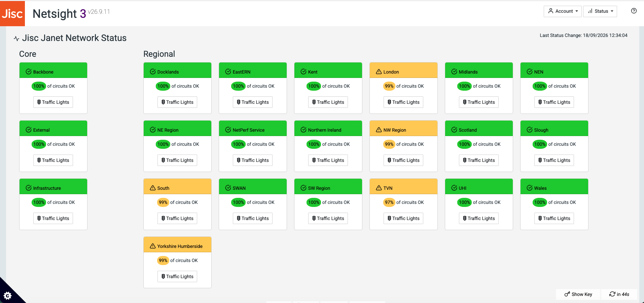Screen dimensions: 644x303
Task: Click the Docklands check status icon
Action: point(153,72)
